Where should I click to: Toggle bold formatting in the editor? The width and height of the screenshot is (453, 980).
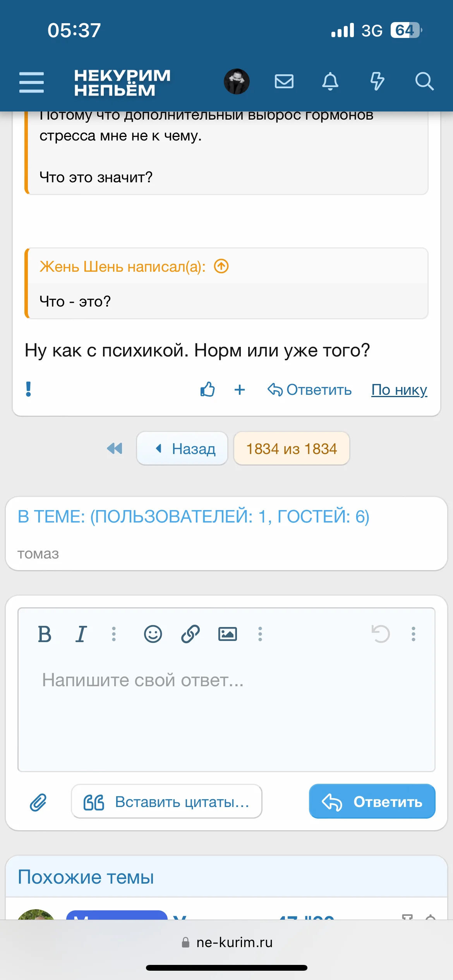[x=45, y=634]
